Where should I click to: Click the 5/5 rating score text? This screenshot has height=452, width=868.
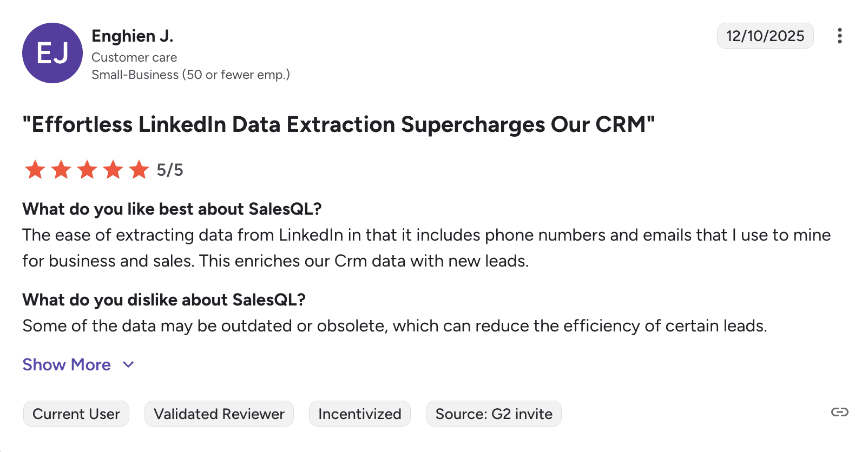coord(170,170)
